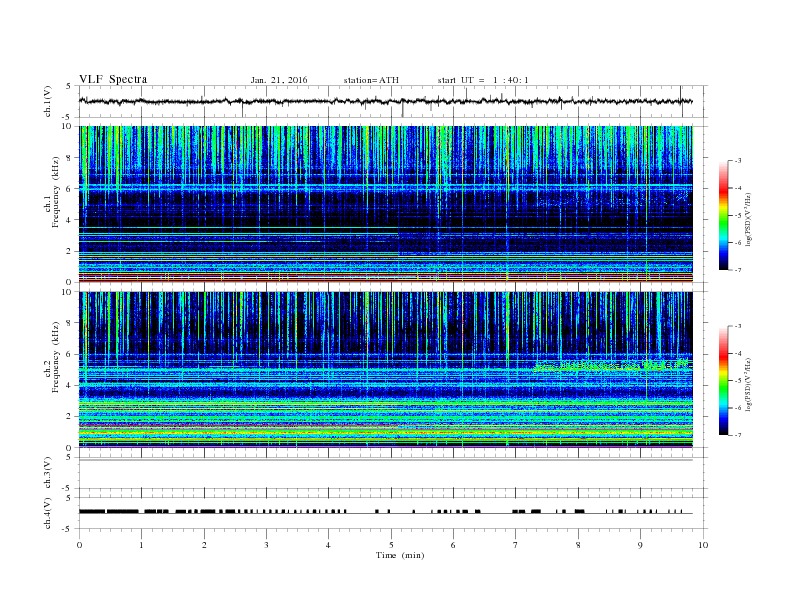792x612 pixels.
Task: Click the "5" tick on the time axis
Action: (391, 545)
